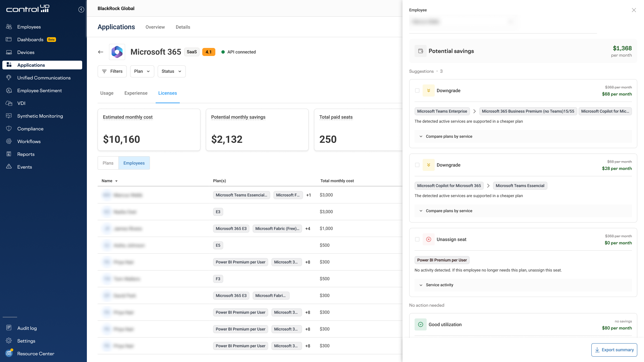Open the Compliance shield icon
The image size is (644, 362).
click(9, 129)
